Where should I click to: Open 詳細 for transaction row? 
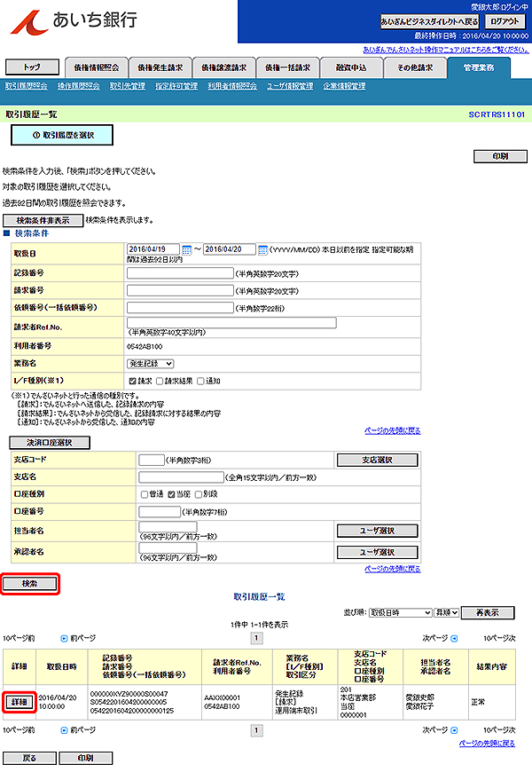pyautogui.click(x=19, y=702)
